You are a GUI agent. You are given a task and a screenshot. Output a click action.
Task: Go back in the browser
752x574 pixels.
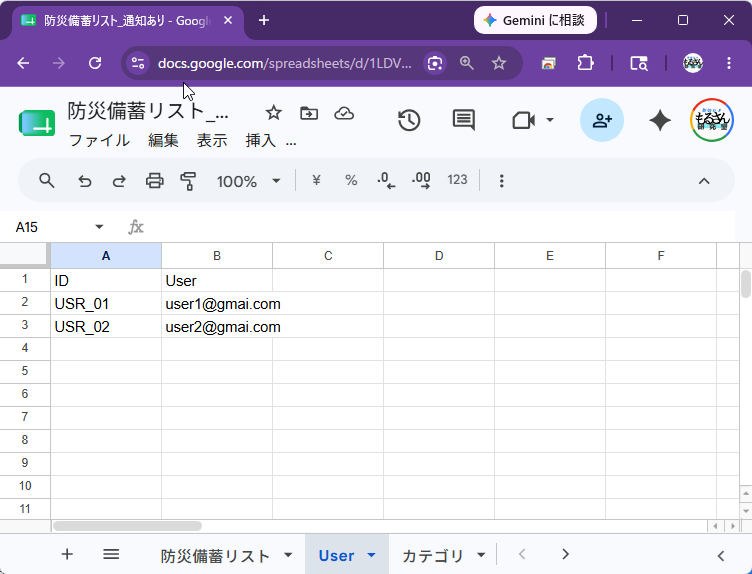point(23,63)
